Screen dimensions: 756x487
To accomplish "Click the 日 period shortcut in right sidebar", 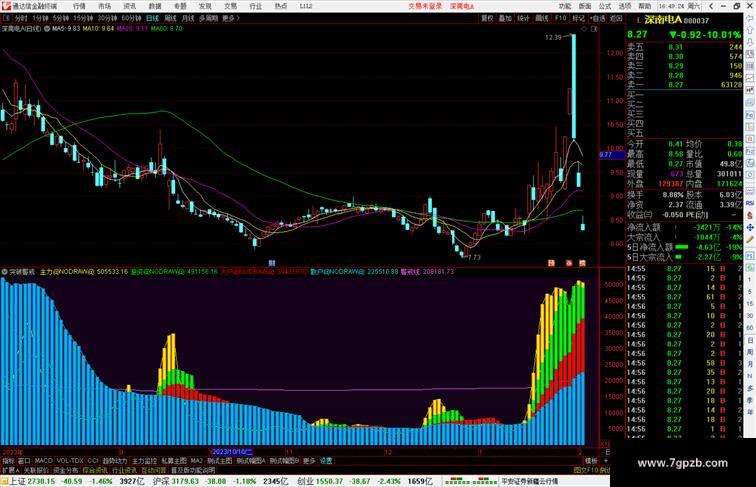I will pos(750,340).
